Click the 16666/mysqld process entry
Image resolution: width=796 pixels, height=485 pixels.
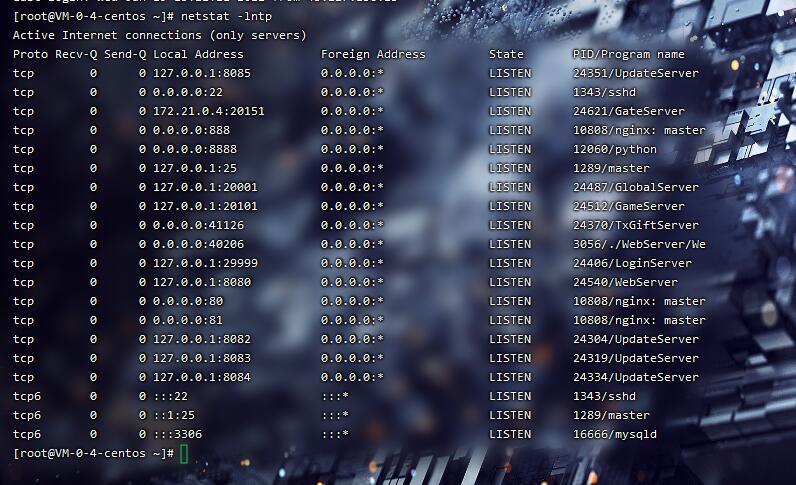615,434
